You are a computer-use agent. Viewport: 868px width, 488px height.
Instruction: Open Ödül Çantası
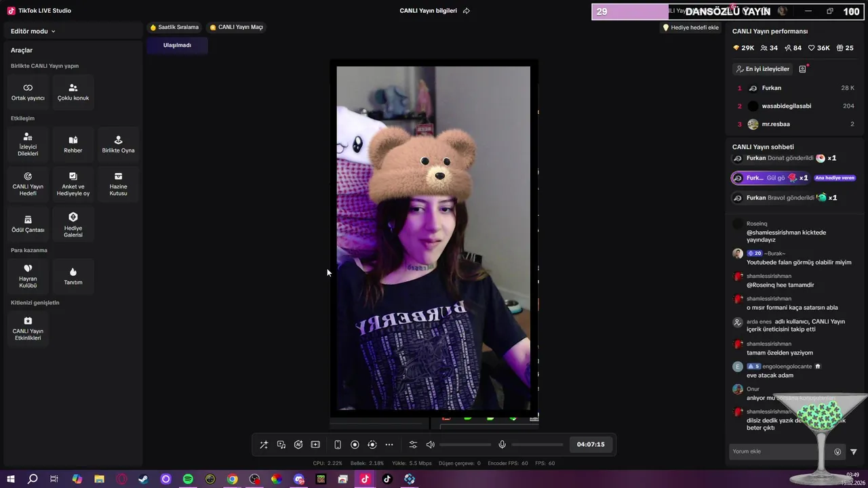[x=28, y=224]
